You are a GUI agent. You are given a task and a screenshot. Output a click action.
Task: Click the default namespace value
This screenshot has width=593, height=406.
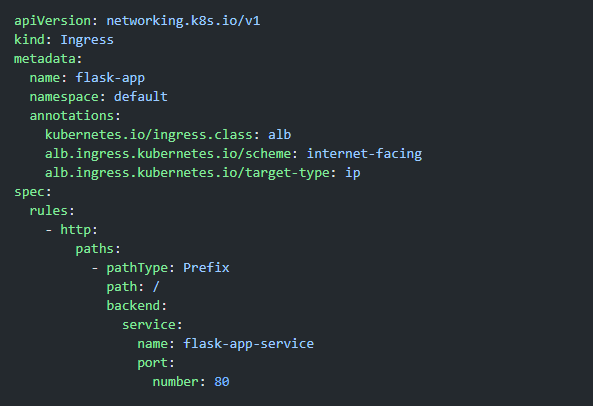point(141,97)
